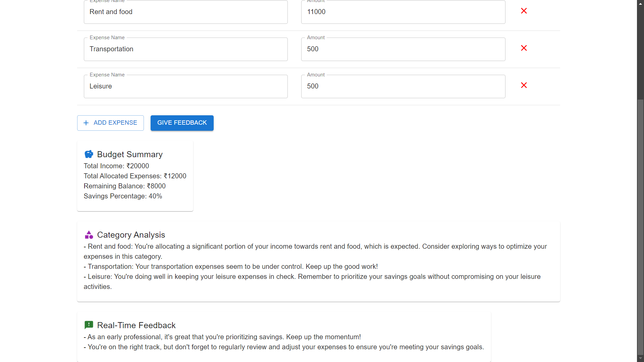Delete the Rent and food expense row

tap(524, 11)
